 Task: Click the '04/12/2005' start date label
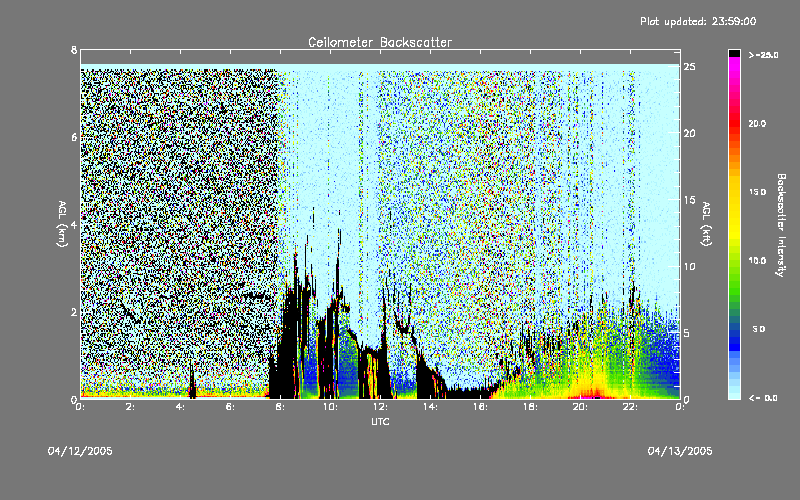pos(80,451)
